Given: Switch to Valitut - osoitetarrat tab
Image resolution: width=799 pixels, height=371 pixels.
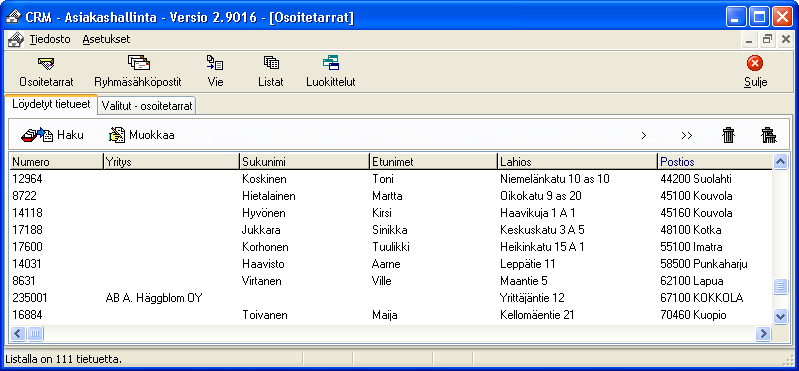Looking at the screenshot, I should coord(147,106).
